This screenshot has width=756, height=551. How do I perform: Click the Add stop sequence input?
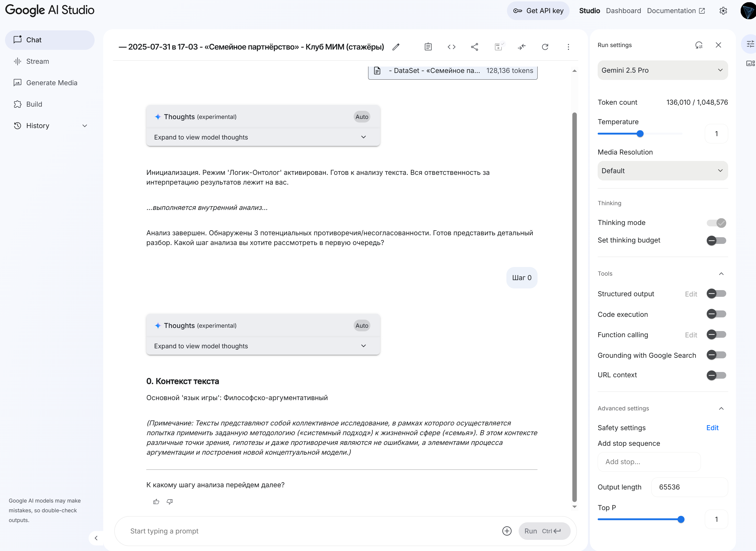(649, 462)
